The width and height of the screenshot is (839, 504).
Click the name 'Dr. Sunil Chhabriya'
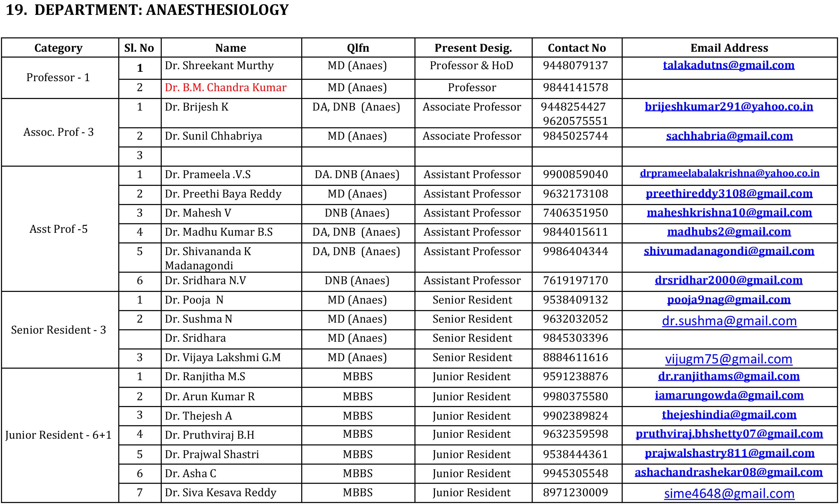tap(214, 136)
